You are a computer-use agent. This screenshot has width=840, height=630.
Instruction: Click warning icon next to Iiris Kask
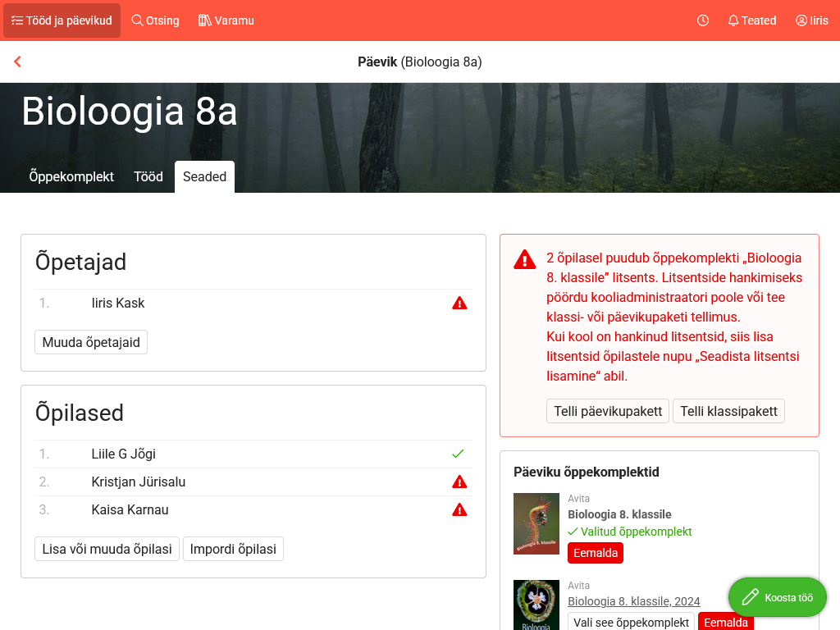[459, 304]
